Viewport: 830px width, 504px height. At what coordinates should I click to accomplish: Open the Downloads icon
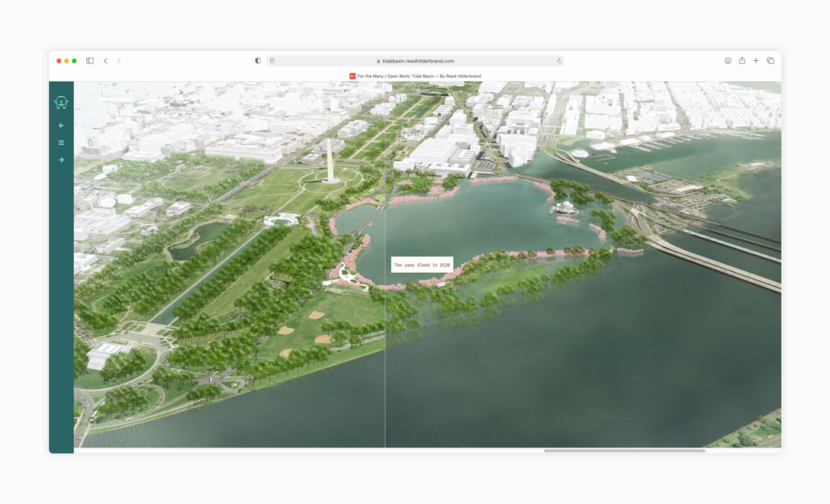pos(727,60)
